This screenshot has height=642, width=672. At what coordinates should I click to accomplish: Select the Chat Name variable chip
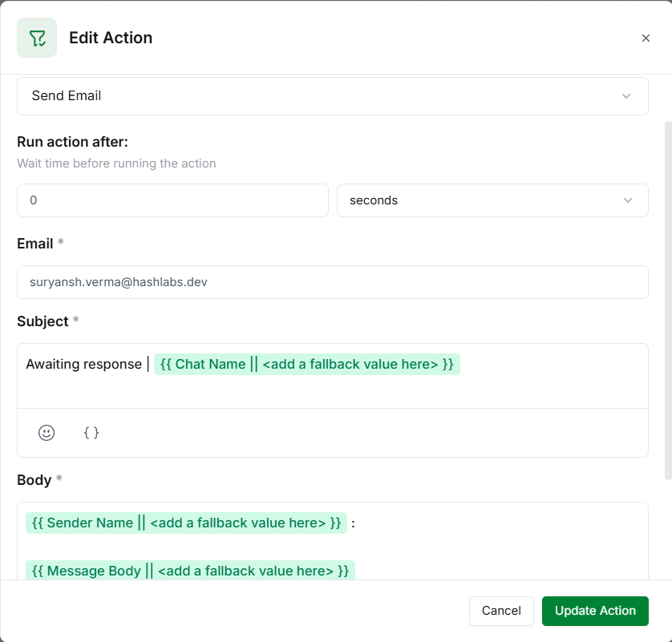tap(307, 365)
